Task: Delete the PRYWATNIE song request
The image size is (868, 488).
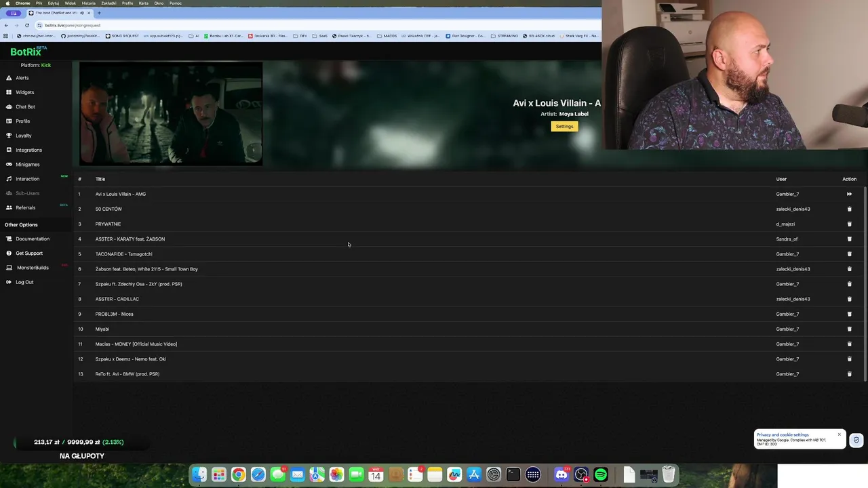Action: [849, 224]
